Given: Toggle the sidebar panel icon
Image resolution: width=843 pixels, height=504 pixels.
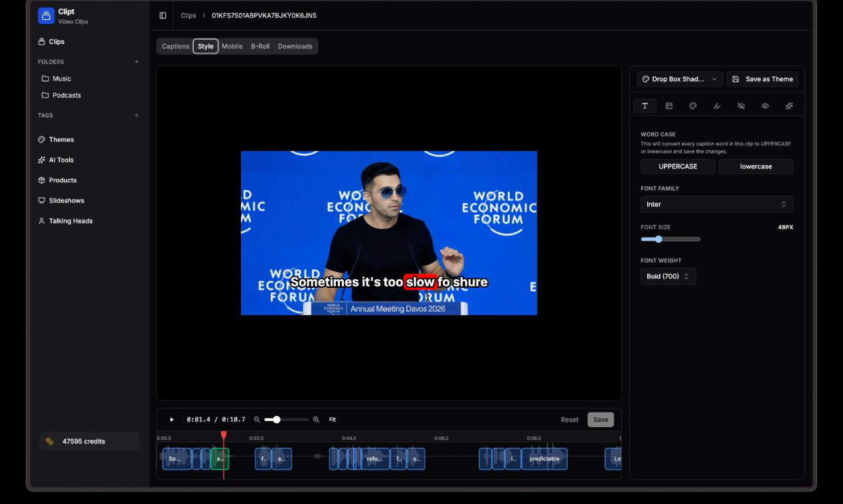Looking at the screenshot, I should click(163, 15).
